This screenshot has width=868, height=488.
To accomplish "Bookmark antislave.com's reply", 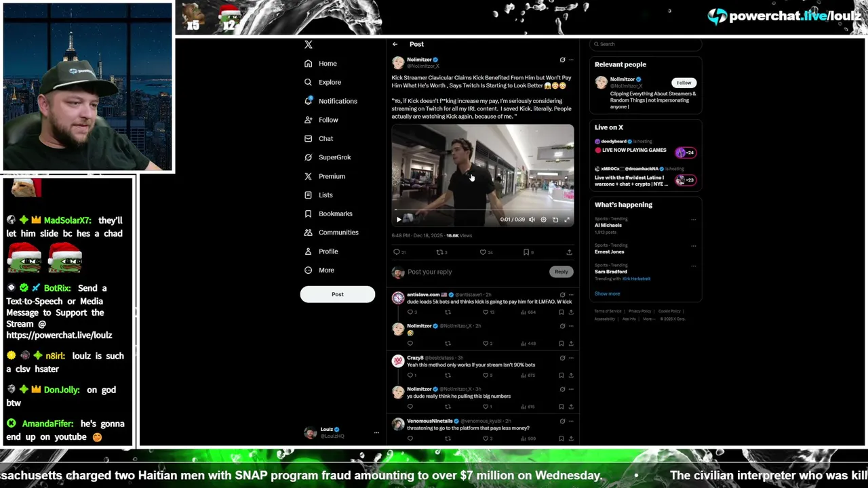I will pos(561,312).
